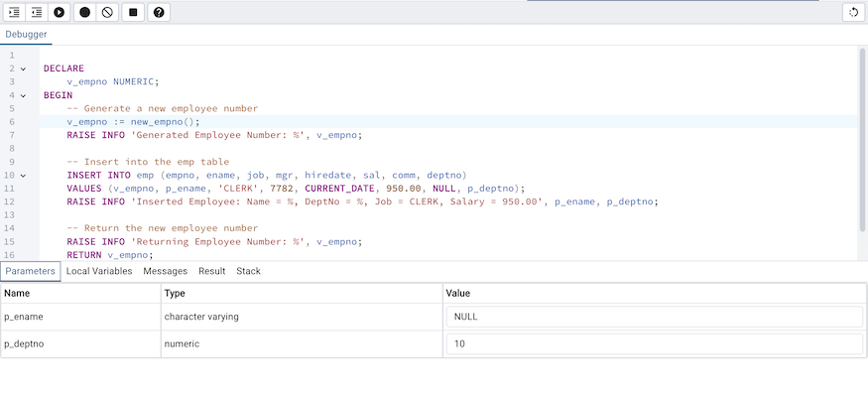This screenshot has width=868, height=399.
Task: Show the Result tab
Action: point(211,271)
